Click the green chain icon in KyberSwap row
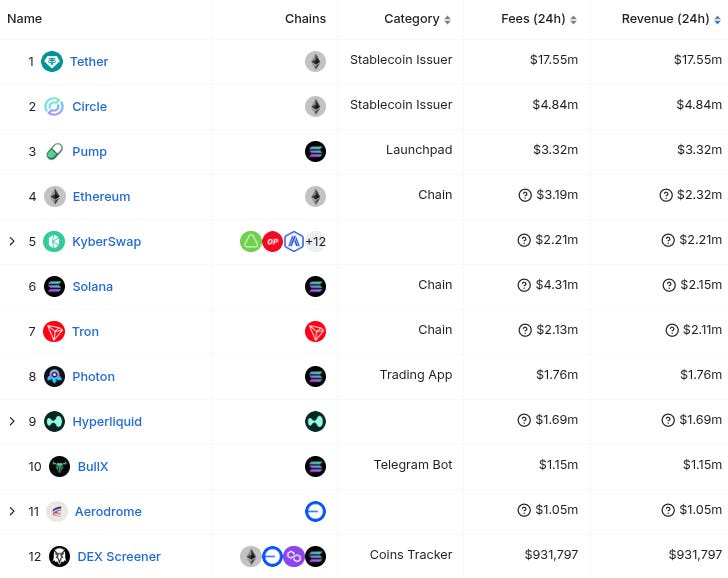This screenshot has width=728, height=578. [x=251, y=241]
